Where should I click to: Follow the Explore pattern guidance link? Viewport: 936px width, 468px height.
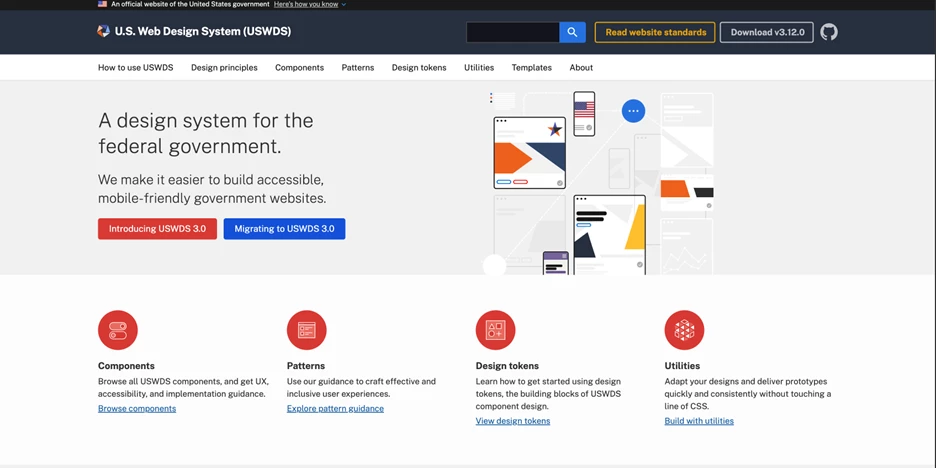[335, 409]
